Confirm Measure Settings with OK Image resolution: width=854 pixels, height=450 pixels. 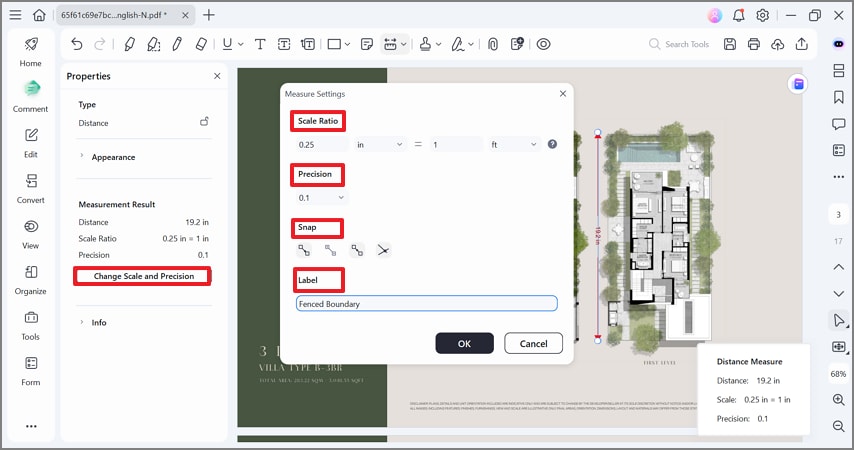(465, 343)
